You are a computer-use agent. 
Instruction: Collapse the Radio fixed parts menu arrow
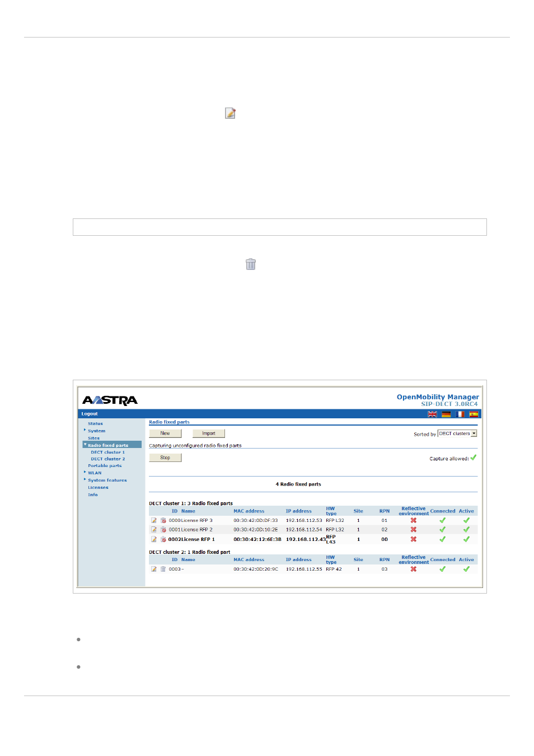point(85,445)
